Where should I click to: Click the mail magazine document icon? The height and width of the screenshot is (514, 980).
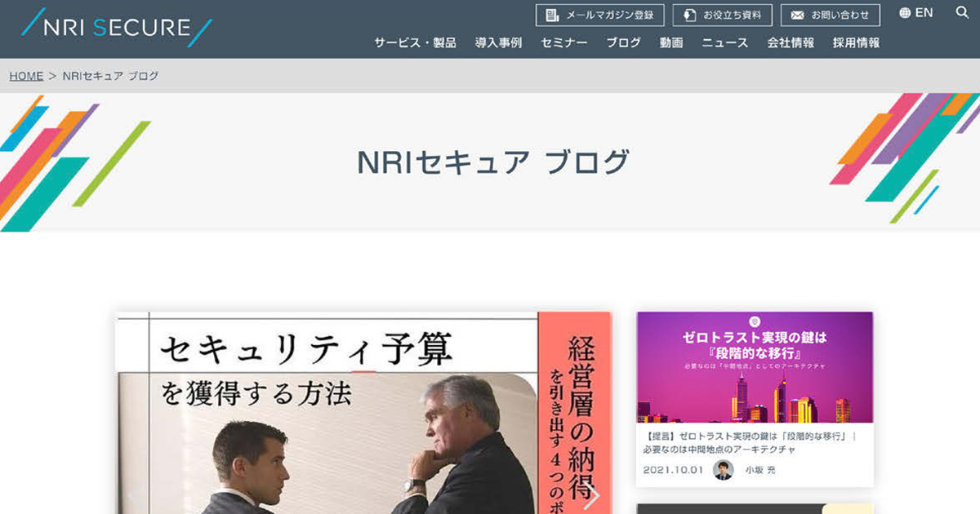tap(553, 16)
